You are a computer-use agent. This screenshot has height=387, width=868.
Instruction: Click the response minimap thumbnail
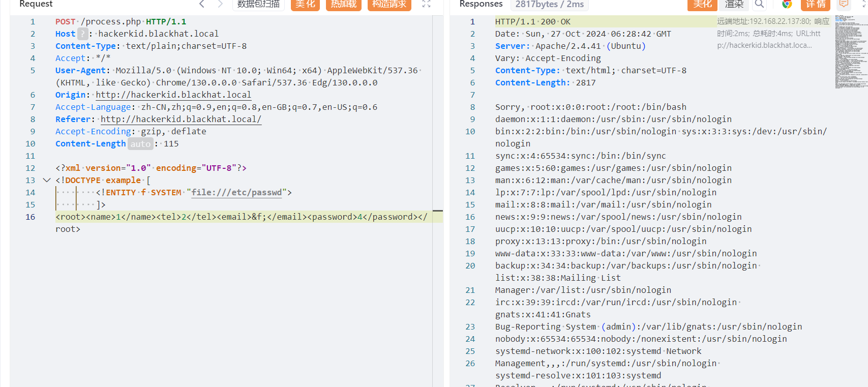[x=851, y=52]
